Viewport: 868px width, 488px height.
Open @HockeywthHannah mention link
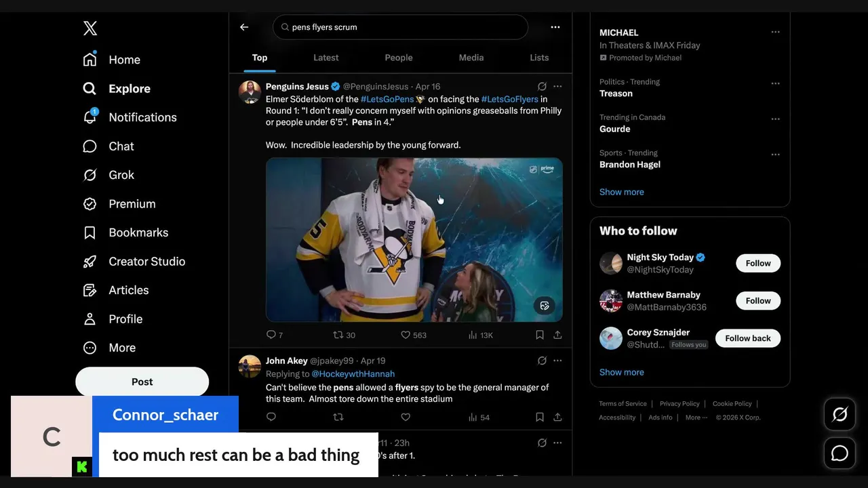tap(353, 373)
